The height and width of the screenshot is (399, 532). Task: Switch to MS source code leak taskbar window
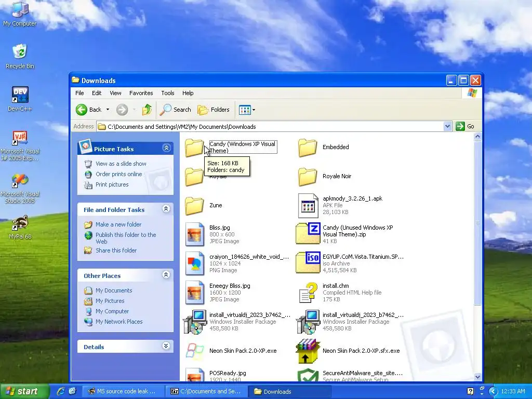(123, 391)
